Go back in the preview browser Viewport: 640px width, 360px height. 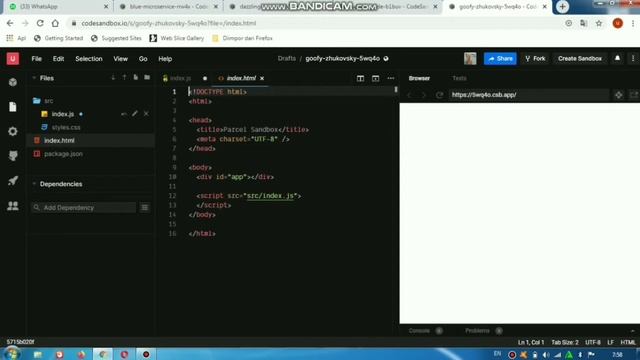410,95
